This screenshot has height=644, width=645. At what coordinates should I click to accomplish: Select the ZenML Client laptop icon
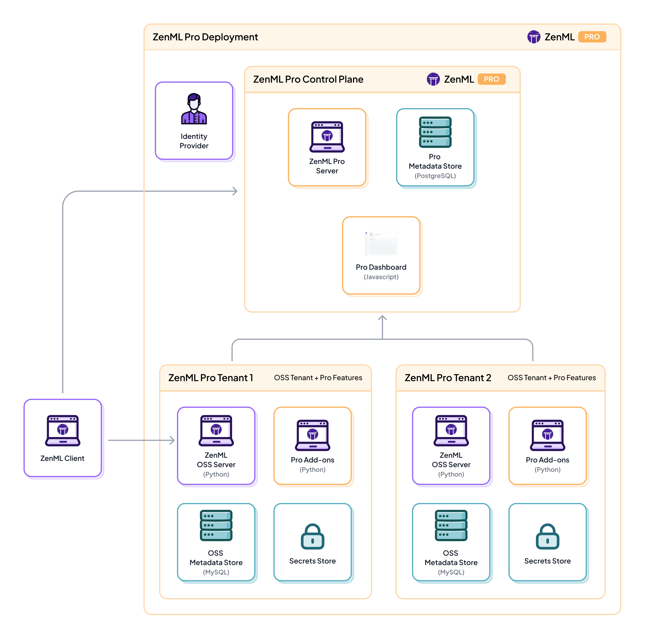click(63, 431)
